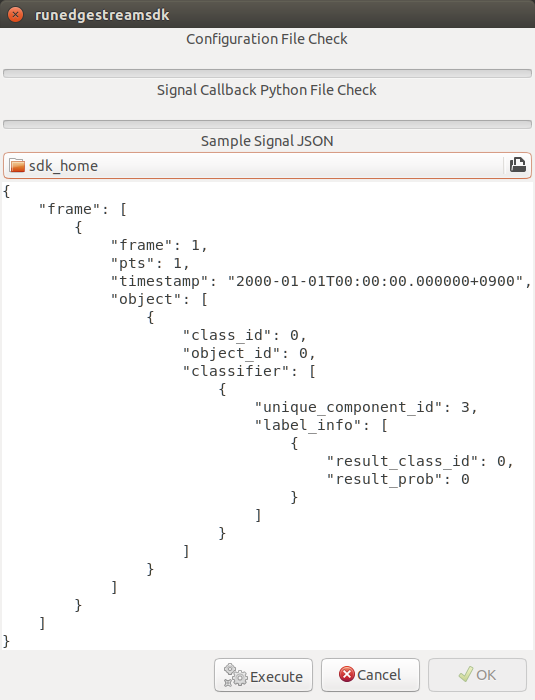Click the "class_id": 0 line
The height and width of the screenshot is (700, 535).
click(x=244, y=335)
